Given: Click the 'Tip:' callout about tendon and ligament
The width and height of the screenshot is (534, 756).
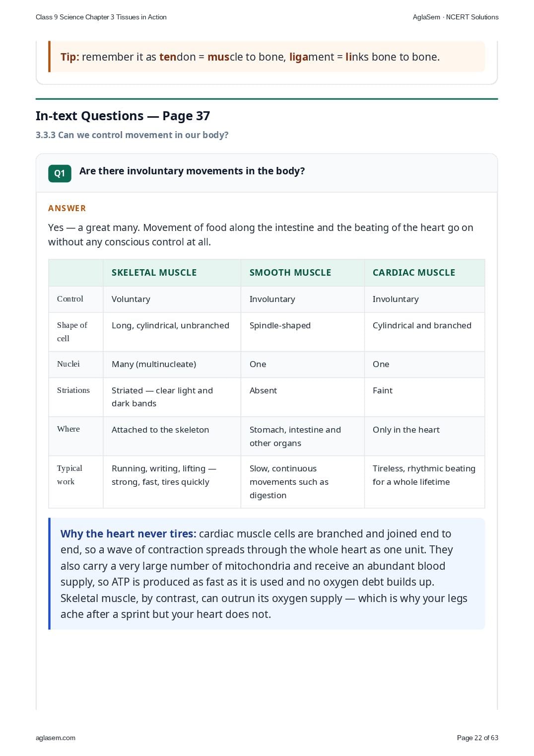Looking at the screenshot, I should pos(267,57).
